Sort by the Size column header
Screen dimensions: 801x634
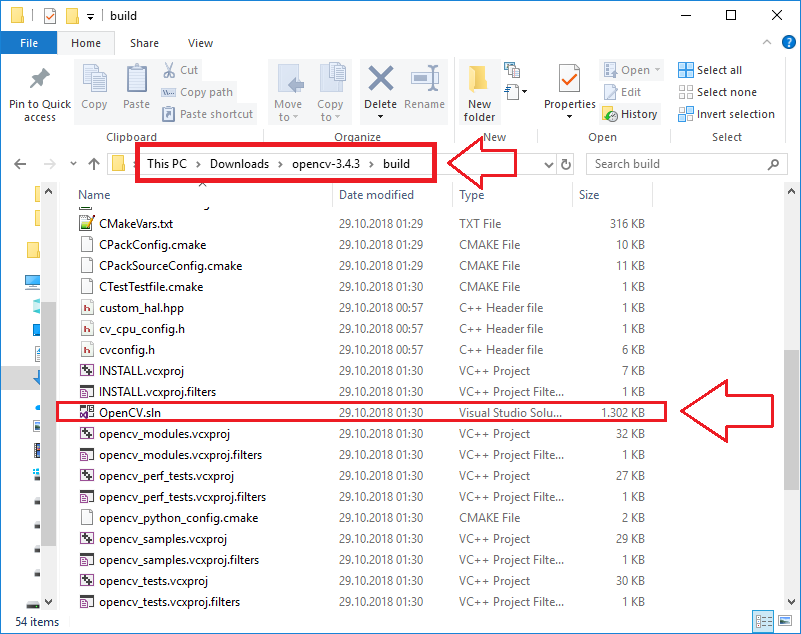[589, 195]
